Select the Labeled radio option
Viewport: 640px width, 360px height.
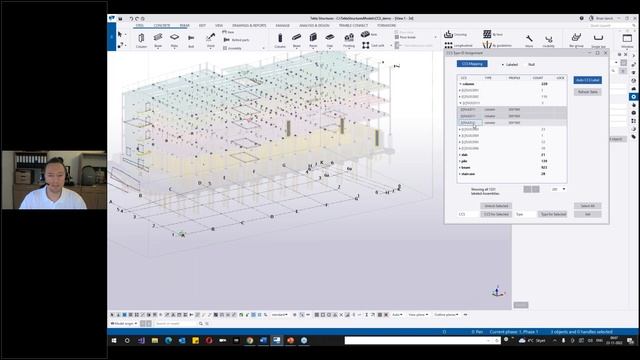[x=509, y=64]
